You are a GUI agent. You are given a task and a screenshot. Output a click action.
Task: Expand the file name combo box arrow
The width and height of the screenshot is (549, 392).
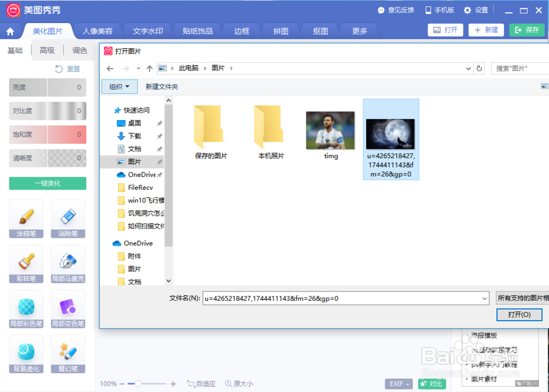tap(485, 298)
